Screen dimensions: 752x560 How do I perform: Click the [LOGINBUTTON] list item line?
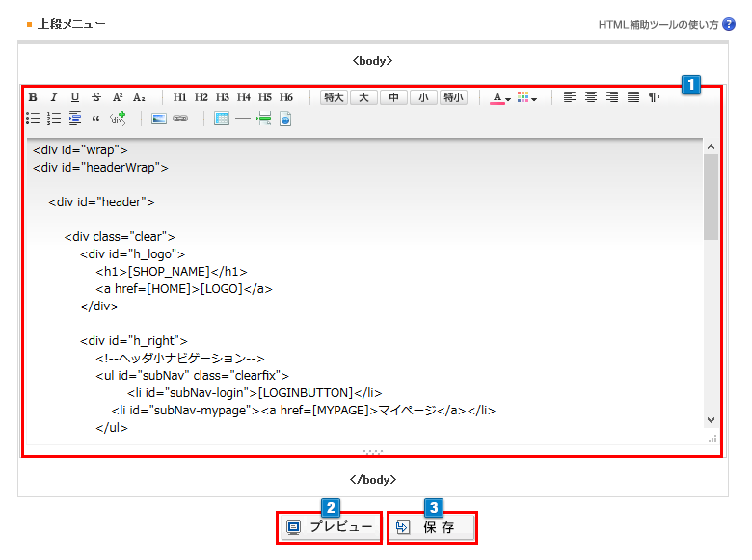pyautogui.click(x=255, y=392)
